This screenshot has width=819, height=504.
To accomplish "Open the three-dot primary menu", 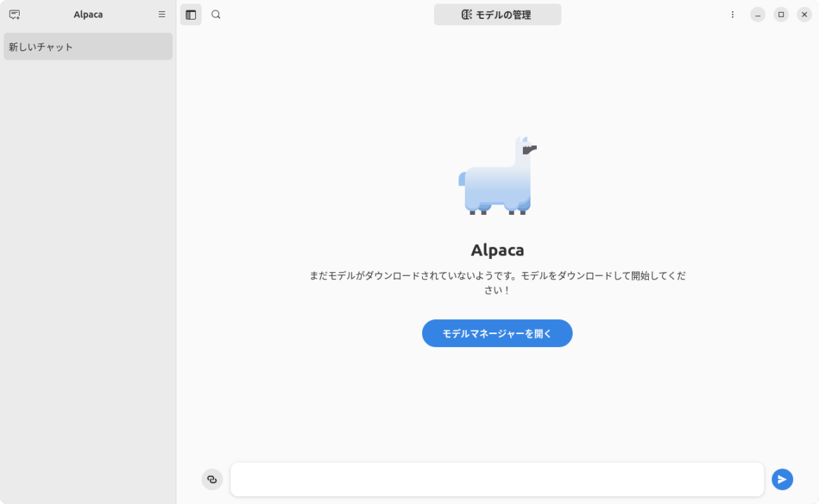I will [732, 14].
